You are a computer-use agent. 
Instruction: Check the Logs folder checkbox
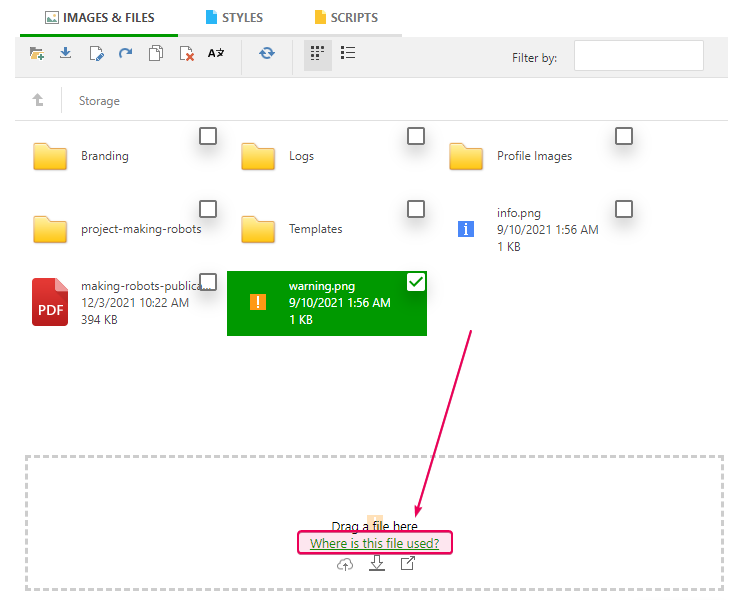point(416,136)
